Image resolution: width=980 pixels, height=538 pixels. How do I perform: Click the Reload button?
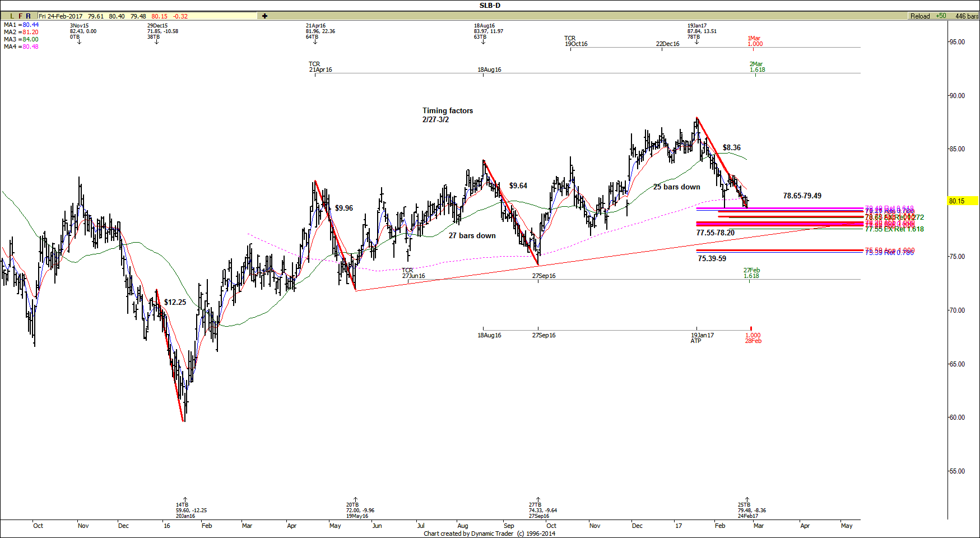coord(919,16)
